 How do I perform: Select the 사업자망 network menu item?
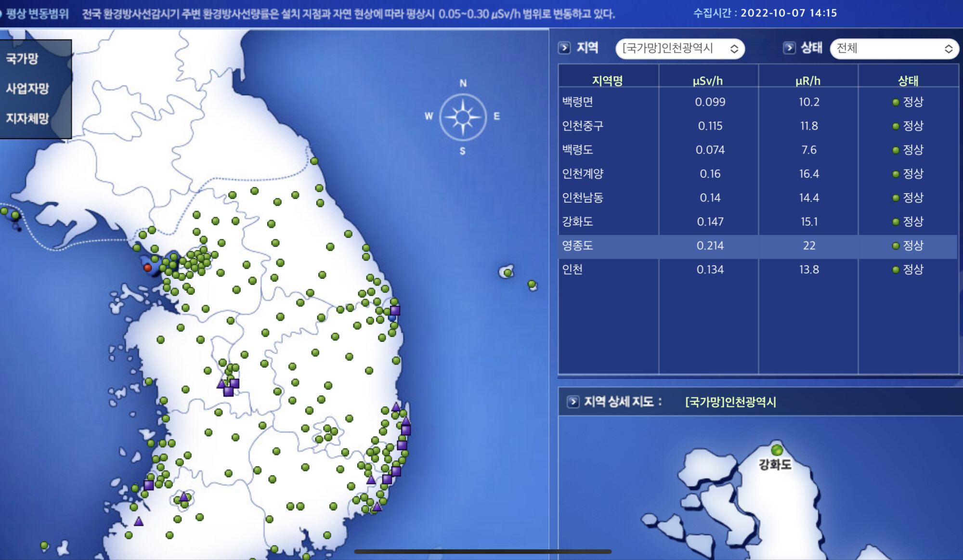coord(27,89)
